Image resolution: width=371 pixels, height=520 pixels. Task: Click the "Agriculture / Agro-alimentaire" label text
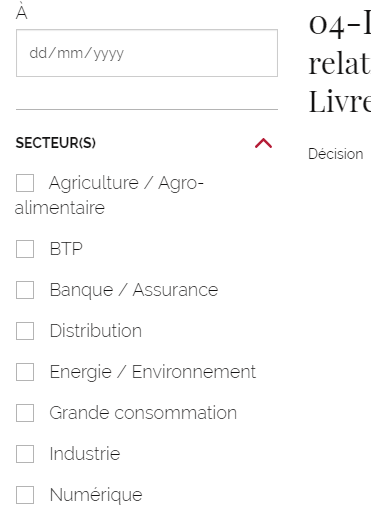[109, 195]
